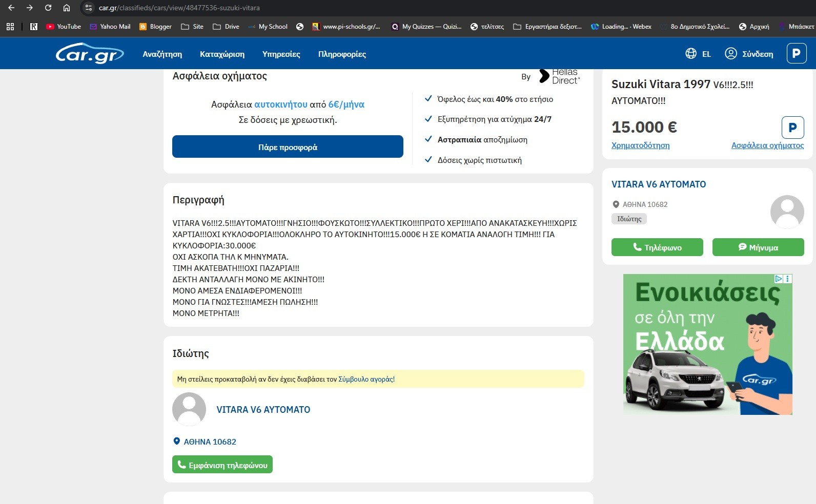Go forward using the browser forward arrow
Image resolution: width=816 pixels, height=504 pixels.
pos(30,8)
